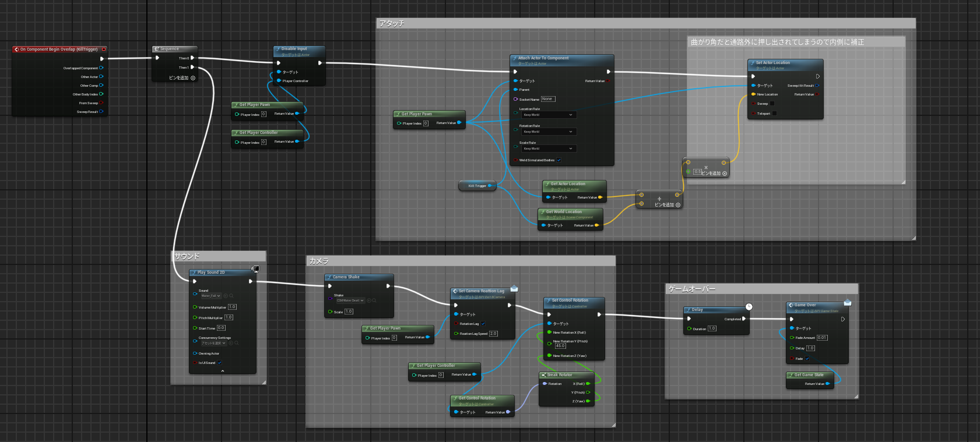
Task: Toggle the Sweep checkbox on Set Actor Location
Action: 772,104
